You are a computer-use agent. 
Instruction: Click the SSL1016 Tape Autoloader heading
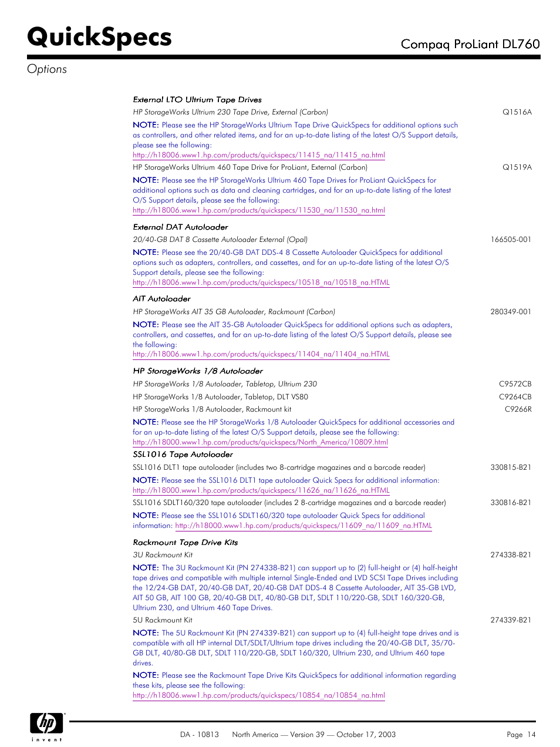tap(183, 455)
